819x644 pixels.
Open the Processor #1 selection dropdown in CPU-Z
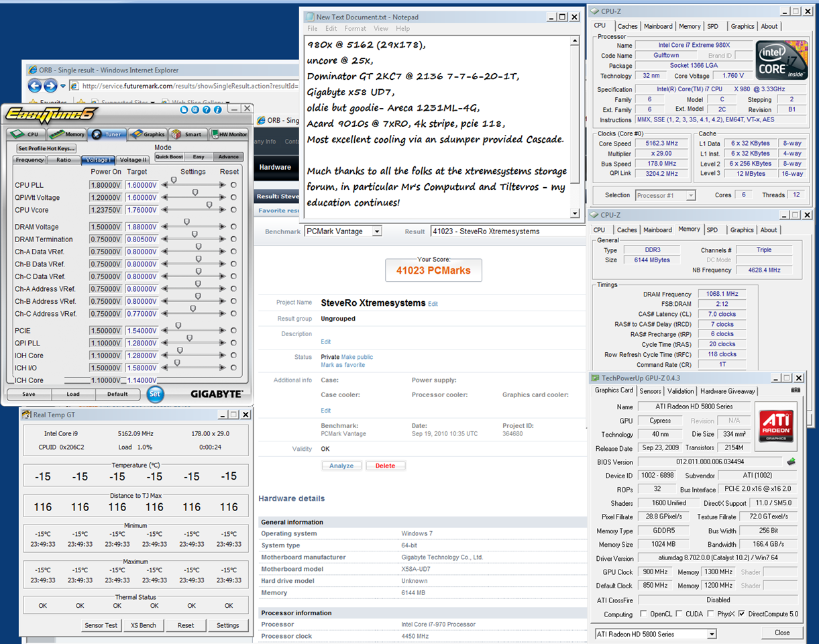click(x=690, y=195)
